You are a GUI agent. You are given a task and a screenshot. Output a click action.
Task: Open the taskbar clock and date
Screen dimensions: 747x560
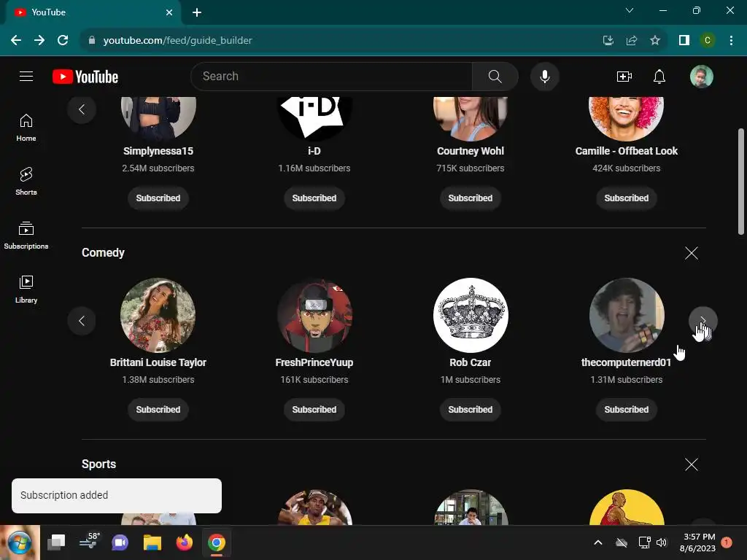pyautogui.click(x=698, y=542)
